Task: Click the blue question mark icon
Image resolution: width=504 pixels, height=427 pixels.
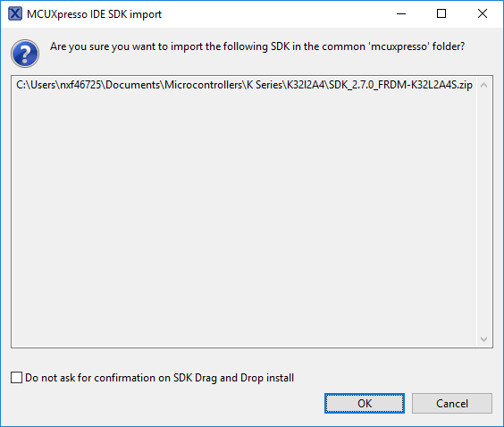Action: tap(25, 54)
